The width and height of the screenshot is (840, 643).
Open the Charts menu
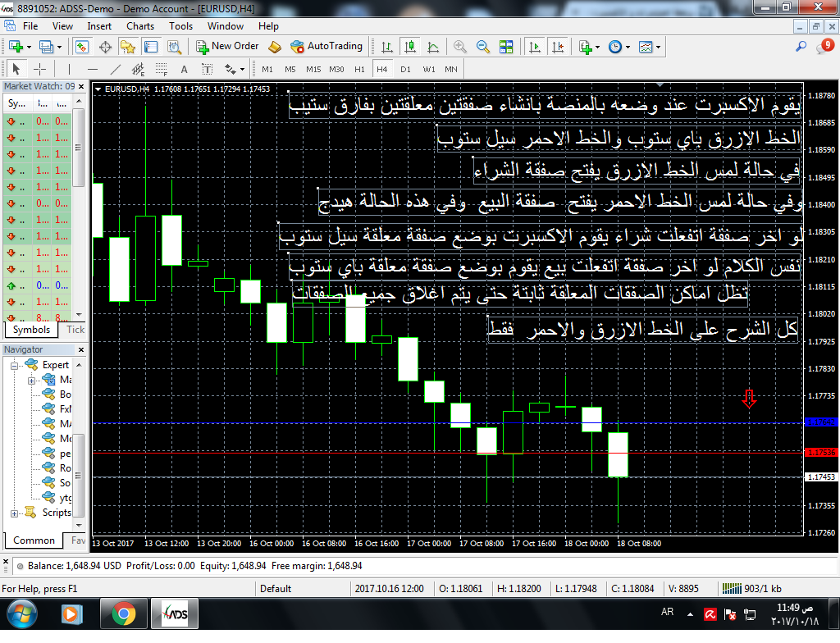pyautogui.click(x=140, y=25)
